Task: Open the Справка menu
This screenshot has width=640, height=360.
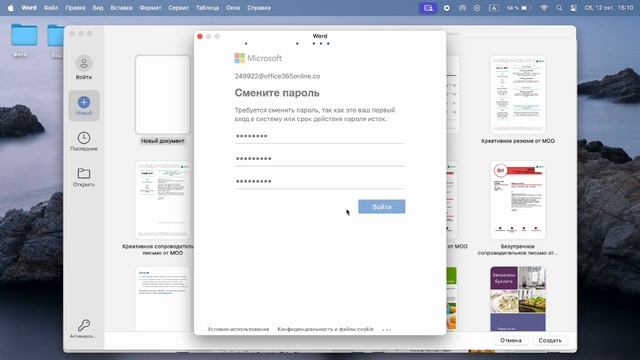Action: click(259, 8)
